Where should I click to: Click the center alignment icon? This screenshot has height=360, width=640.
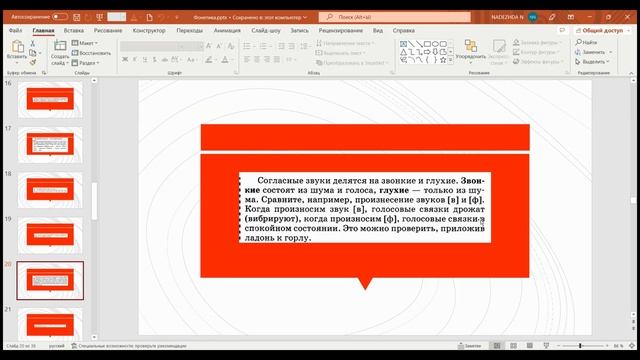257,60
